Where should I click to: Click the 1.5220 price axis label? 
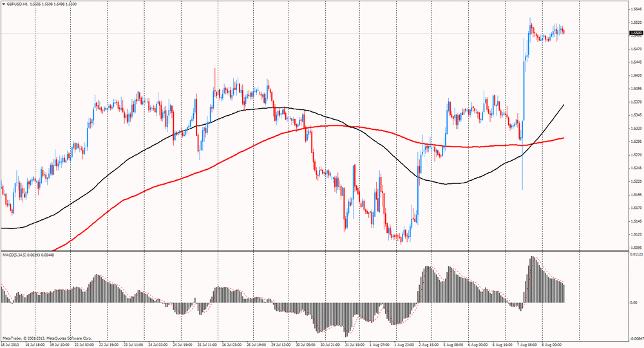tap(636, 181)
